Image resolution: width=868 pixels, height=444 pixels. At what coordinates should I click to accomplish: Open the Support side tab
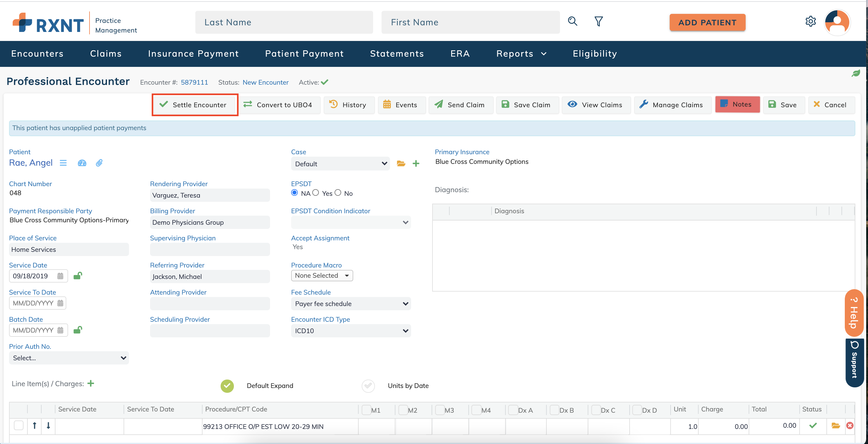tap(854, 363)
